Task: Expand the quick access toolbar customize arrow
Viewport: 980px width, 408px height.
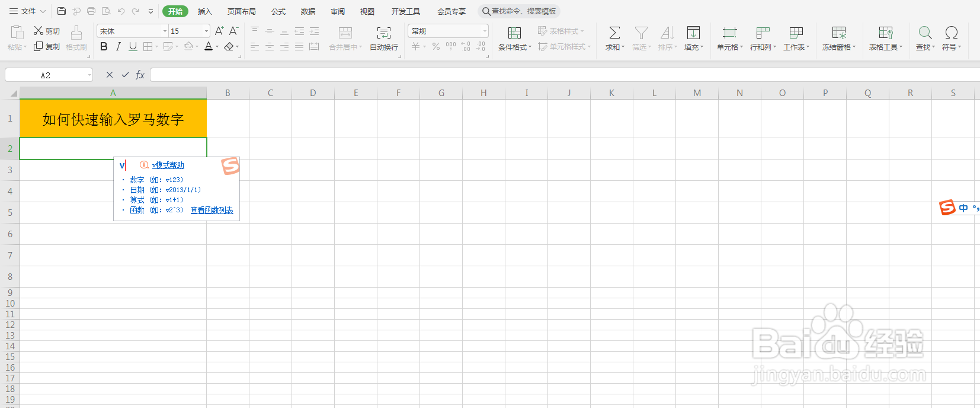Action: point(150,11)
